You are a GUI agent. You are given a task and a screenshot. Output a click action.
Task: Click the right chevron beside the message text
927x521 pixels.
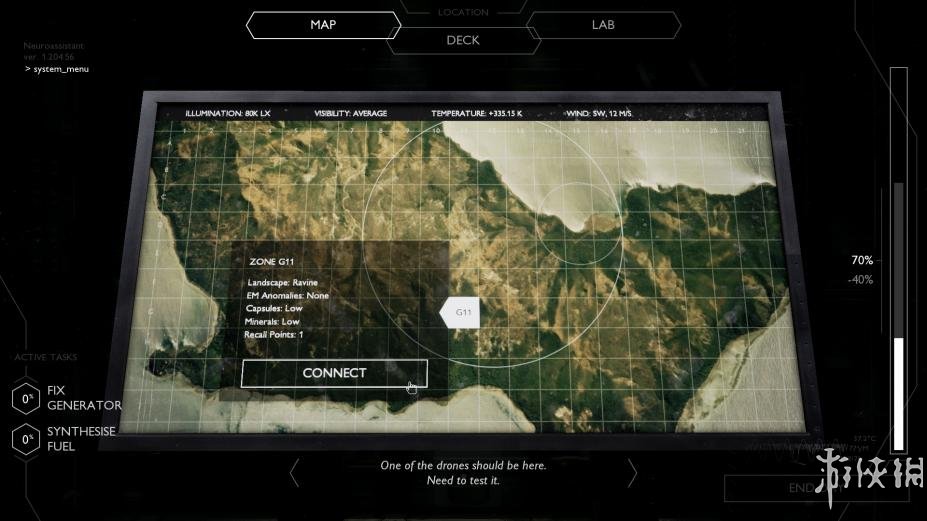pyautogui.click(x=632, y=472)
